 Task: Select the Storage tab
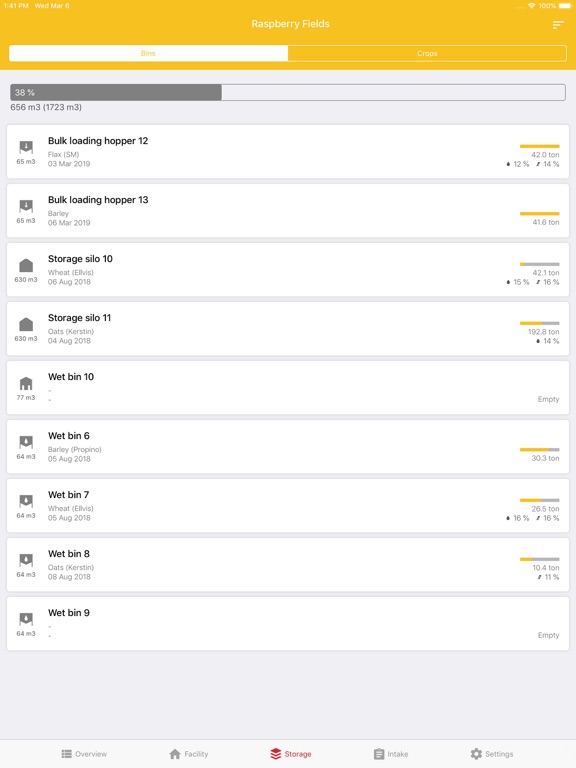point(291,754)
